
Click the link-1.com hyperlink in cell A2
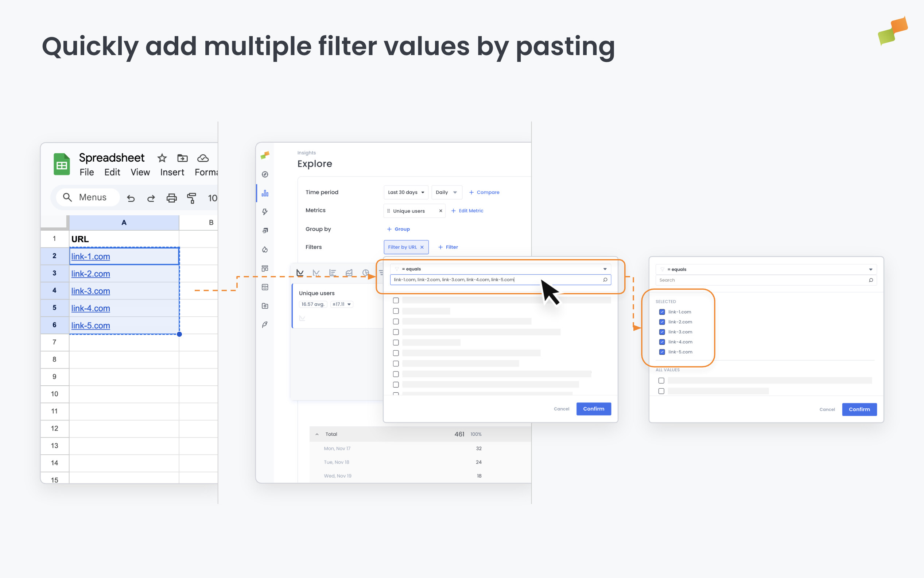90,257
